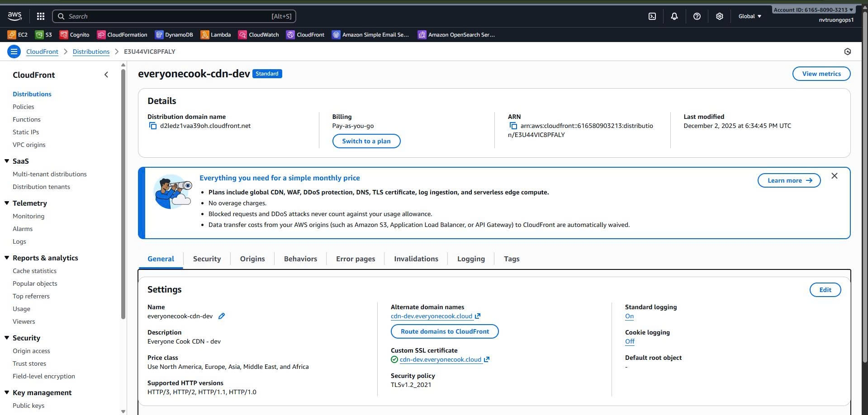Focus the AWS search field
Screen dimensions: 868x415
(x=174, y=16)
